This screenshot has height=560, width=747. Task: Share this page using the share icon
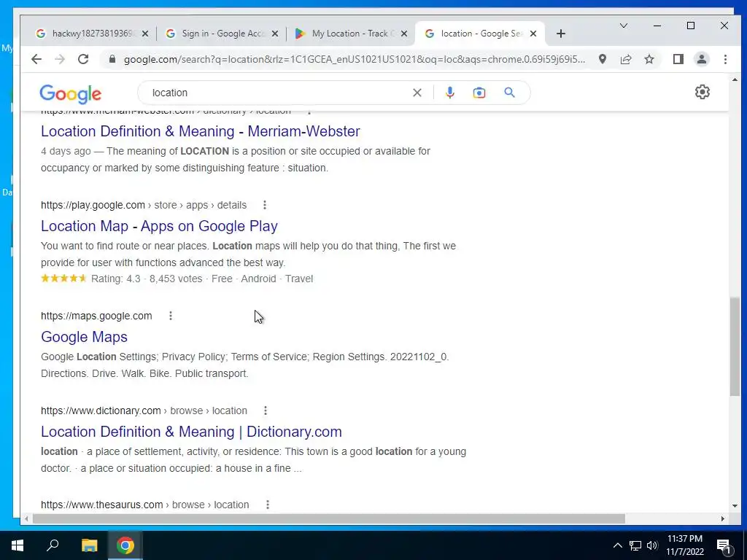click(626, 59)
